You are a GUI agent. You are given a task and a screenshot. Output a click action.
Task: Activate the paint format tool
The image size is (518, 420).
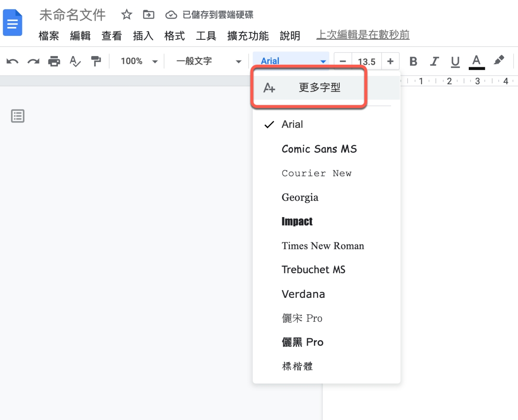pos(96,61)
